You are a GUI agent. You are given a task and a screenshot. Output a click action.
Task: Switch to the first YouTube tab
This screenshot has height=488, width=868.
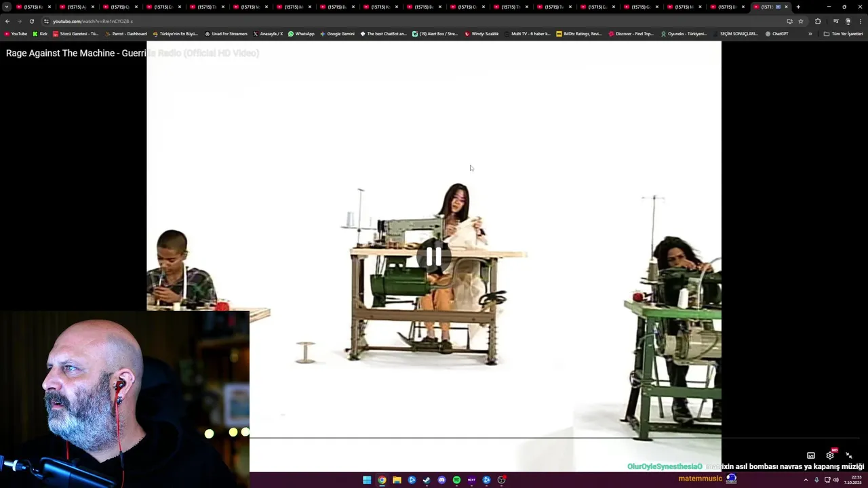pyautogui.click(x=33, y=7)
